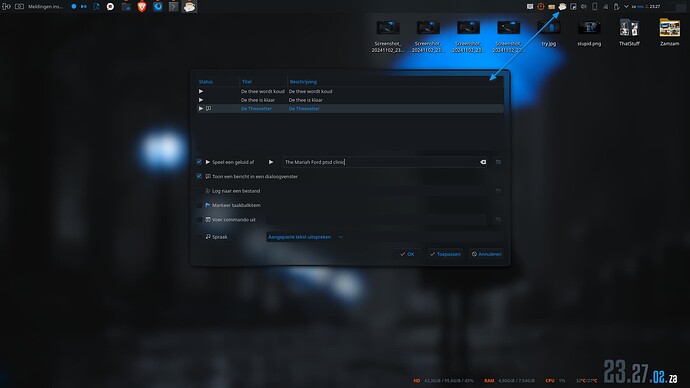Image resolution: width=690 pixels, height=388 pixels.
Task: Click the battery/power tray icon
Action: (x=617, y=7)
